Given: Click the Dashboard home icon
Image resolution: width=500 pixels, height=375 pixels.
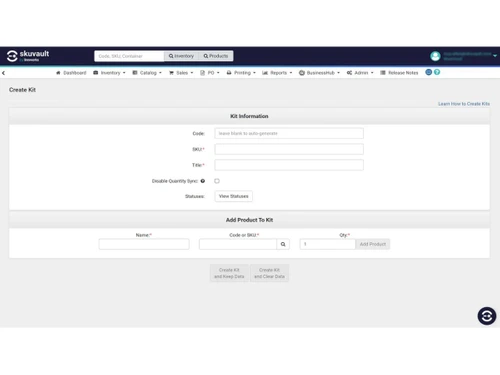Looking at the screenshot, I should point(58,73).
